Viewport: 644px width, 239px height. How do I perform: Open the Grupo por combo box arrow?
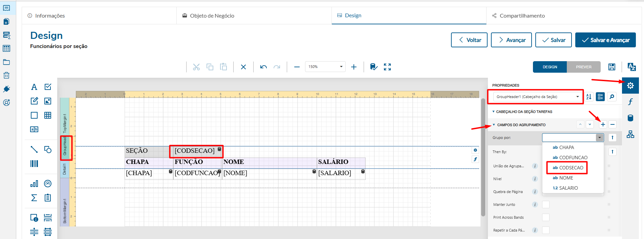click(600, 138)
